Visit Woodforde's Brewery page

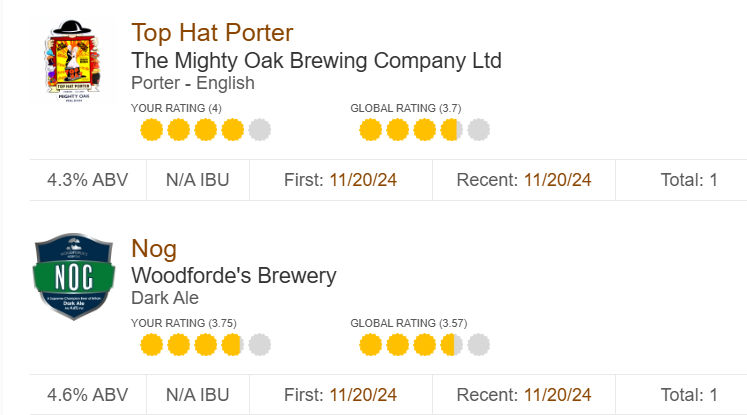tap(233, 276)
